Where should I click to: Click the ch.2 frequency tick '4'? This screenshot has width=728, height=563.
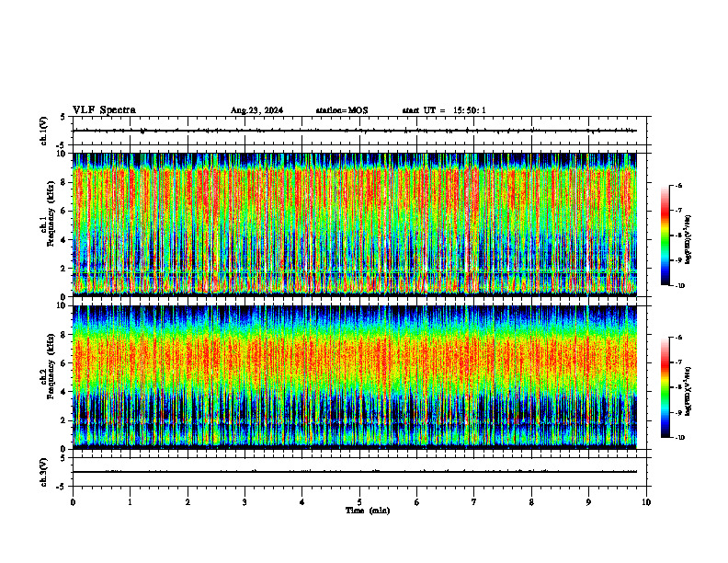[x=64, y=392]
